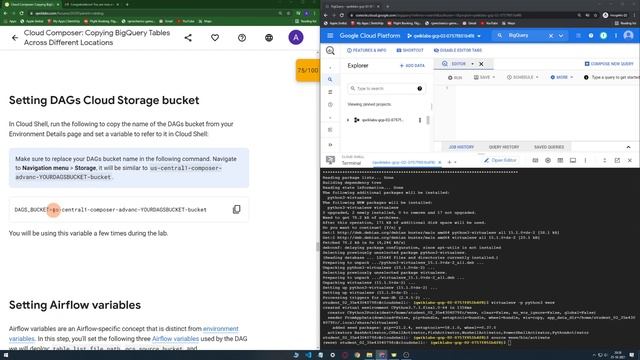The height and width of the screenshot is (360, 640).
Task: Open the language globe icon in Qwiklabs
Action: [269, 38]
